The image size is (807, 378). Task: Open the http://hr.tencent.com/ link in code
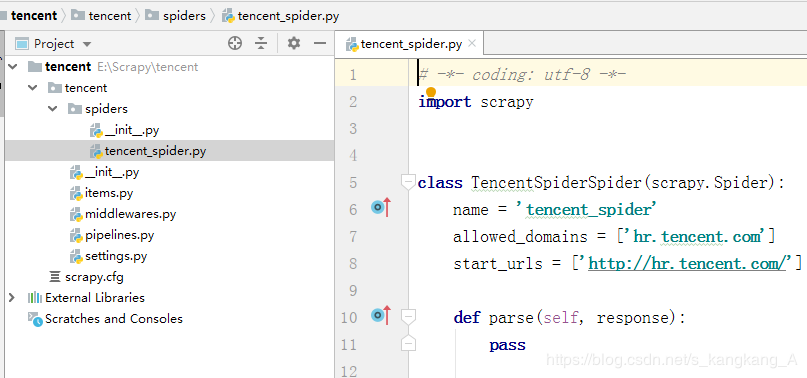[688, 264]
